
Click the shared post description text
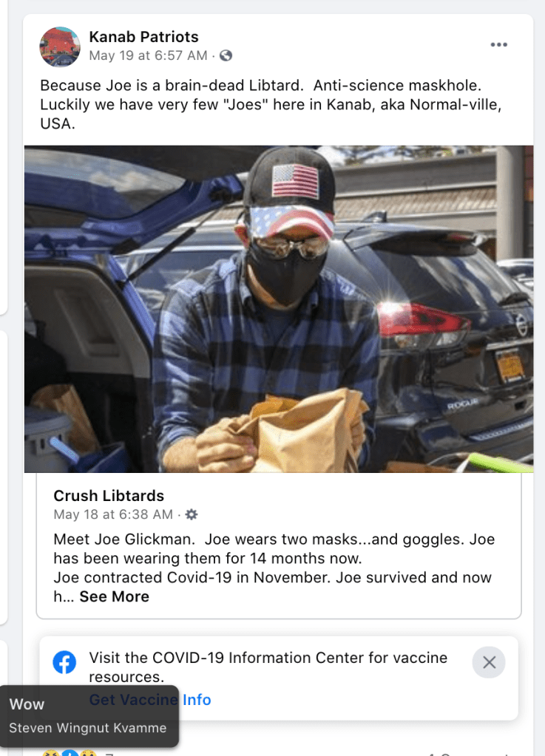tap(274, 558)
